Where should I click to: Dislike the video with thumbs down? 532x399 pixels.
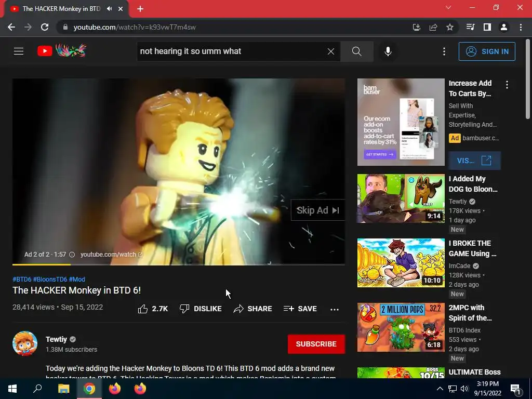click(201, 309)
